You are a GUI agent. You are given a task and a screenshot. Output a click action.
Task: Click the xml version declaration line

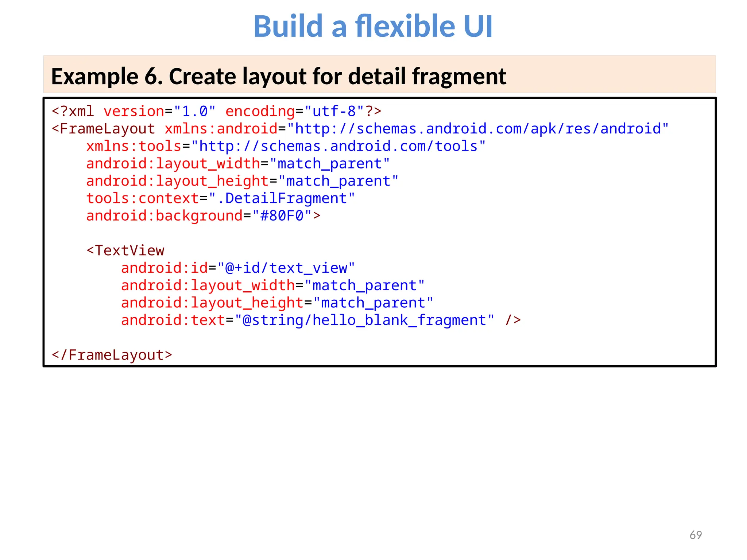click(x=217, y=111)
